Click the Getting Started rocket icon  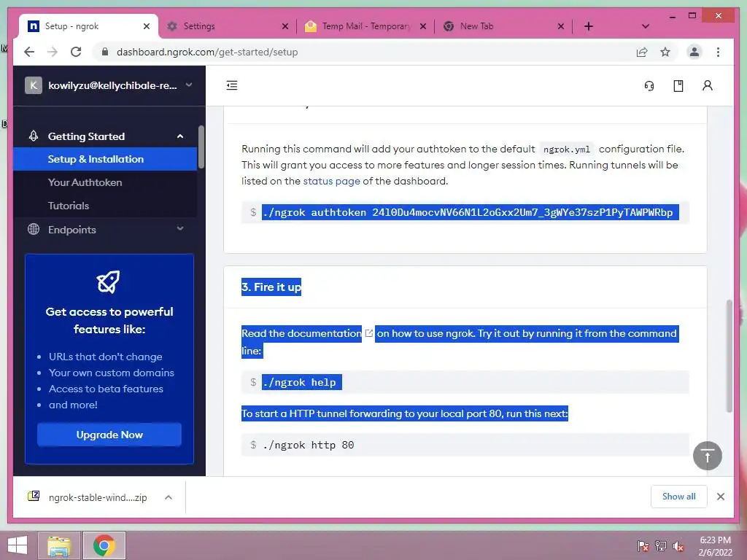tap(34, 136)
